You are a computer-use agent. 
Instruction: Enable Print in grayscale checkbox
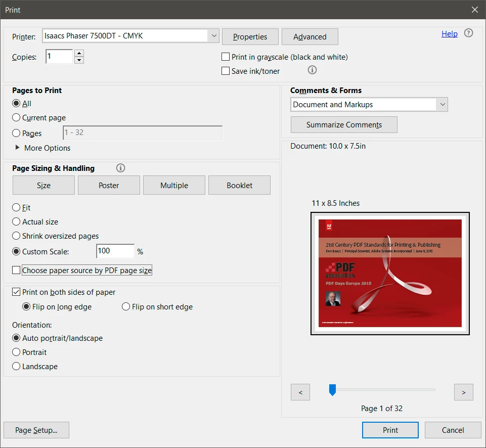(226, 57)
